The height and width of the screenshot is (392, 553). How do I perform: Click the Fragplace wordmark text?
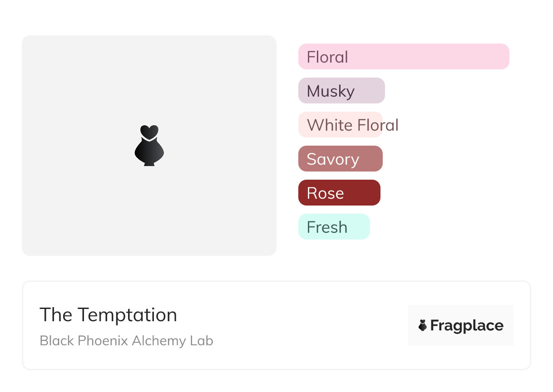pos(467,326)
